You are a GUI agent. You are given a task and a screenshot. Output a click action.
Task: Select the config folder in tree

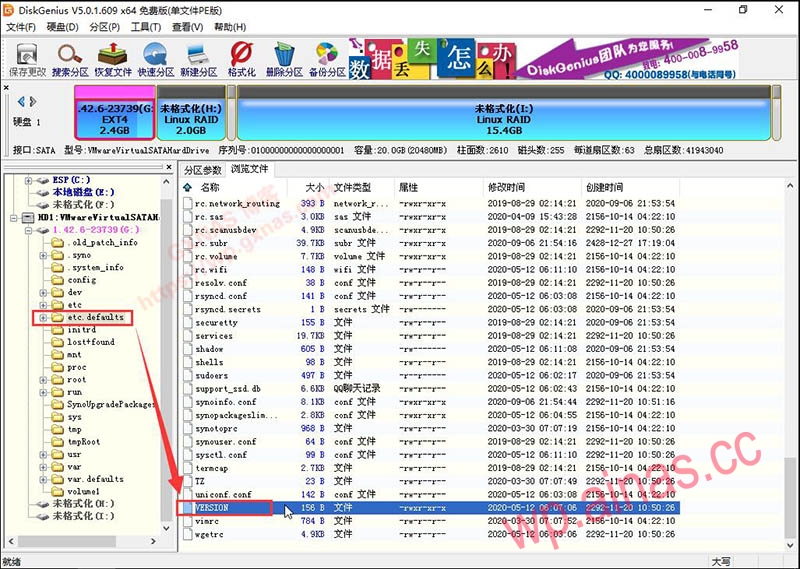(82, 280)
